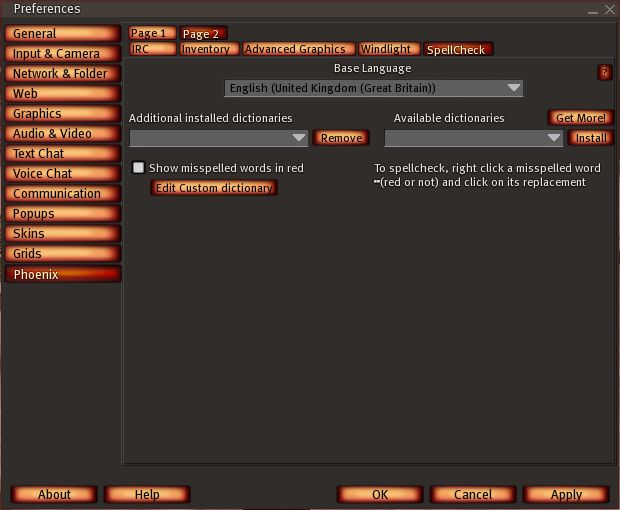Open Edit Custom dictionary

click(214, 188)
